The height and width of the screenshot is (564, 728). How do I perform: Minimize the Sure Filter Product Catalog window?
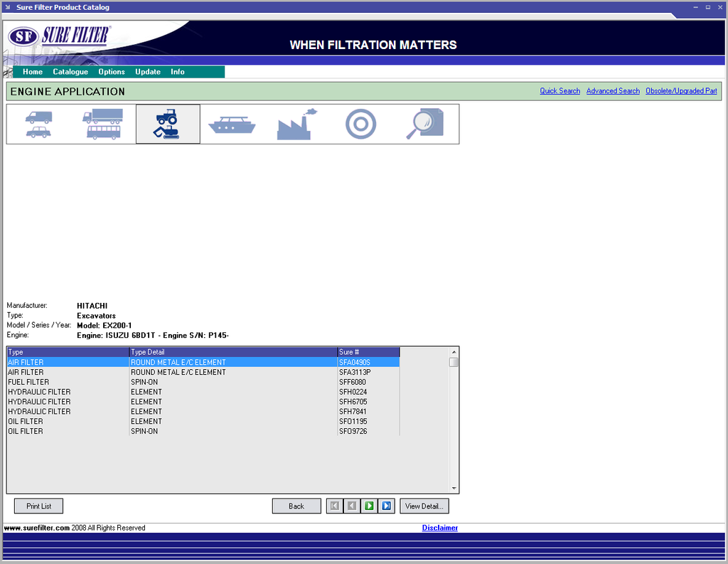695,7
